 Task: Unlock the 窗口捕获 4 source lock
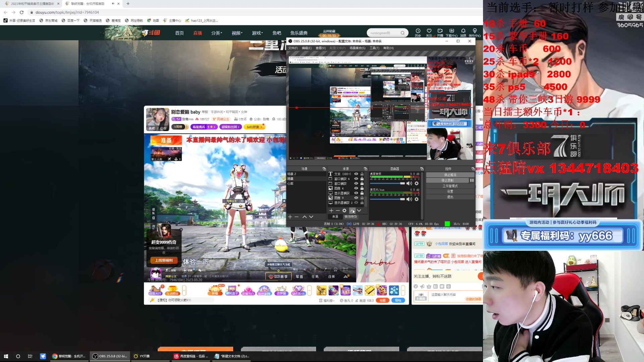click(x=362, y=179)
